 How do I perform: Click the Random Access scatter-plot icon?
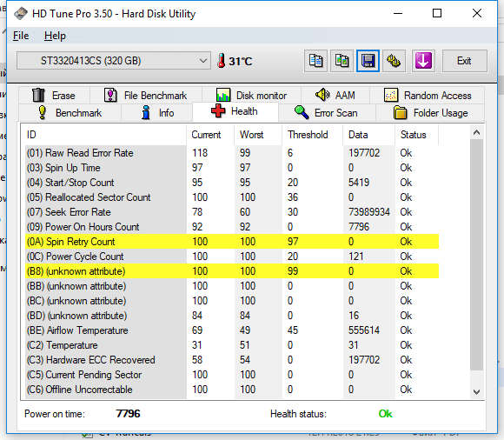[x=391, y=95]
